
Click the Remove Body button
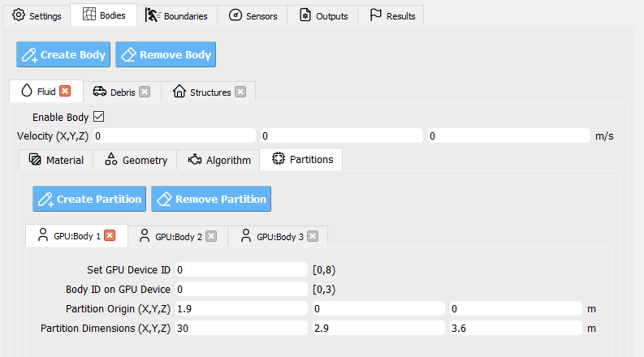[166, 54]
